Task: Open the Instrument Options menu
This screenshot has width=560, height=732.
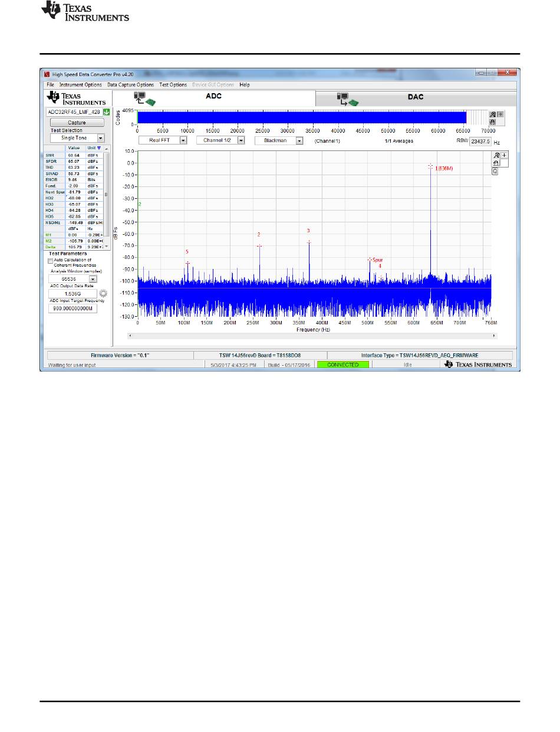Action: pyautogui.click(x=80, y=85)
